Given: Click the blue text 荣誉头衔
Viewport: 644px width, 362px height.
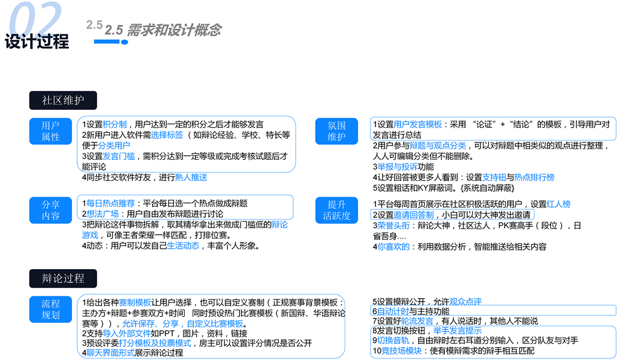Looking at the screenshot, I should 394,225.
